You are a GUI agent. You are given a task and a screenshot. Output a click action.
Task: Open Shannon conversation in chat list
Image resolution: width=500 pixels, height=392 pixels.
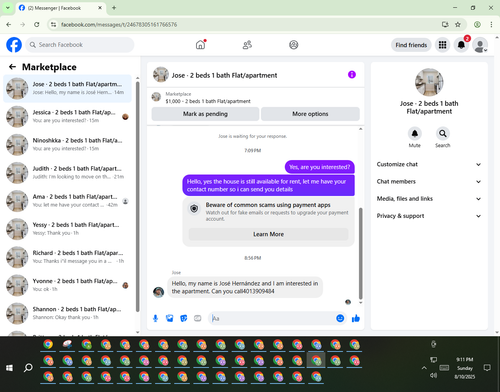tap(67, 313)
